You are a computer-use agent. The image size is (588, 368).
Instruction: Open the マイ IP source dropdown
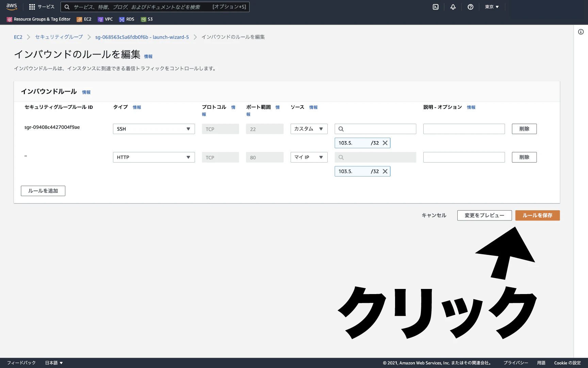(309, 157)
